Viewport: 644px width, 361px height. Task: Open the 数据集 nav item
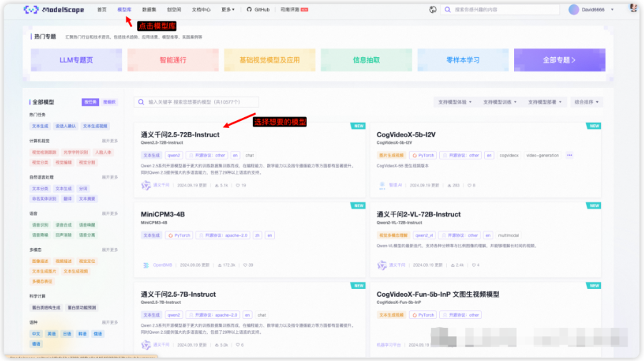[149, 9]
